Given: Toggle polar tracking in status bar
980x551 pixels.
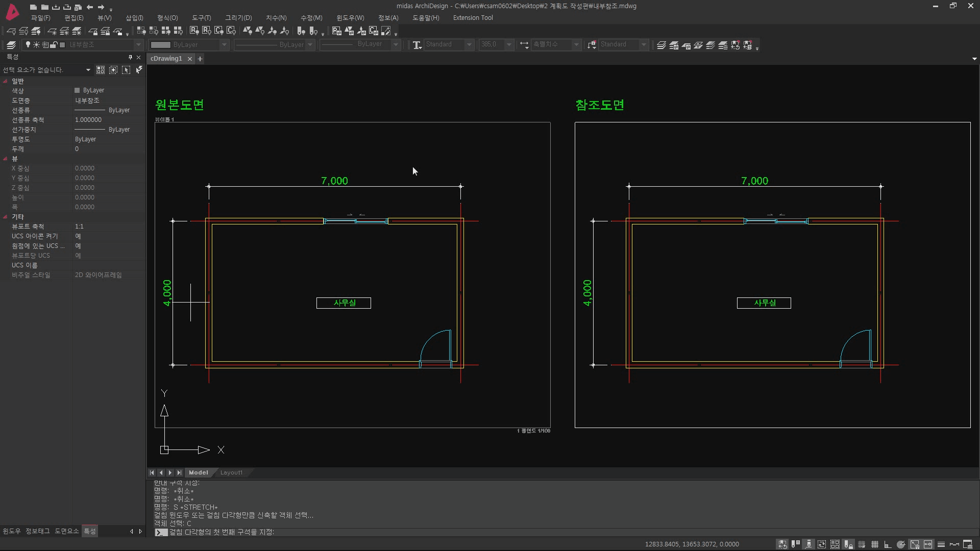Looking at the screenshot, I should click(901, 544).
